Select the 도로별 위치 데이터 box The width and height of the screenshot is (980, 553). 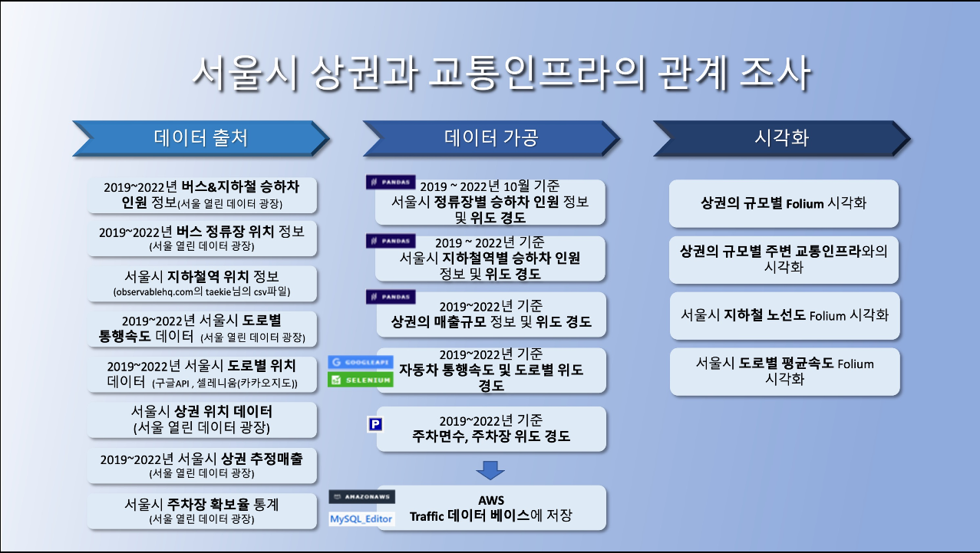202,374
